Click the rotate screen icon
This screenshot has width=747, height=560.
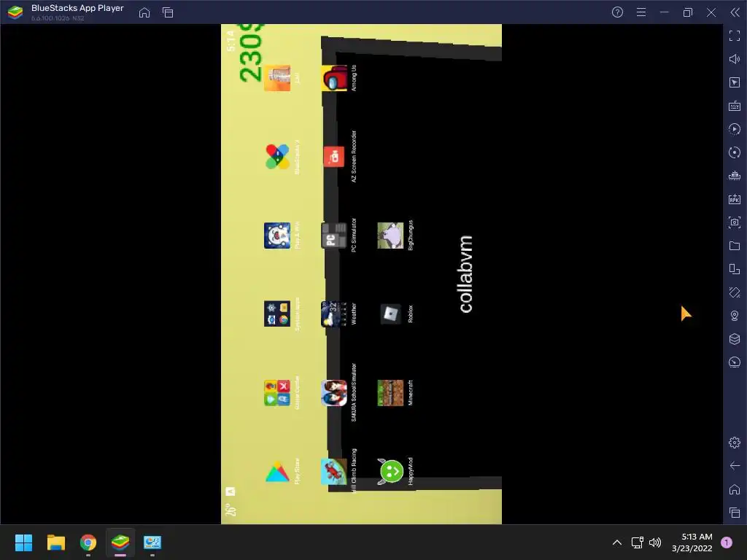[x=734, y=292]
